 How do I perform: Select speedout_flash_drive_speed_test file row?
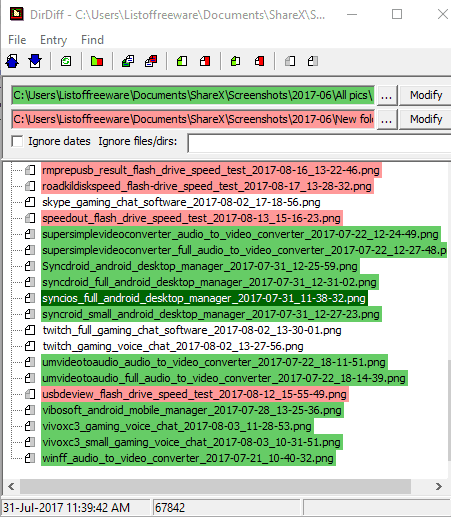[192, 218]
